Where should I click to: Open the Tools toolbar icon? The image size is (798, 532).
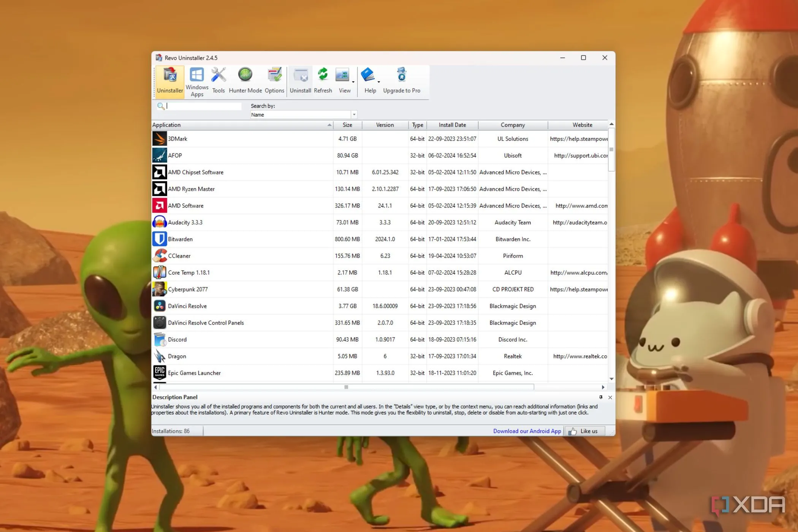point(218,81)
